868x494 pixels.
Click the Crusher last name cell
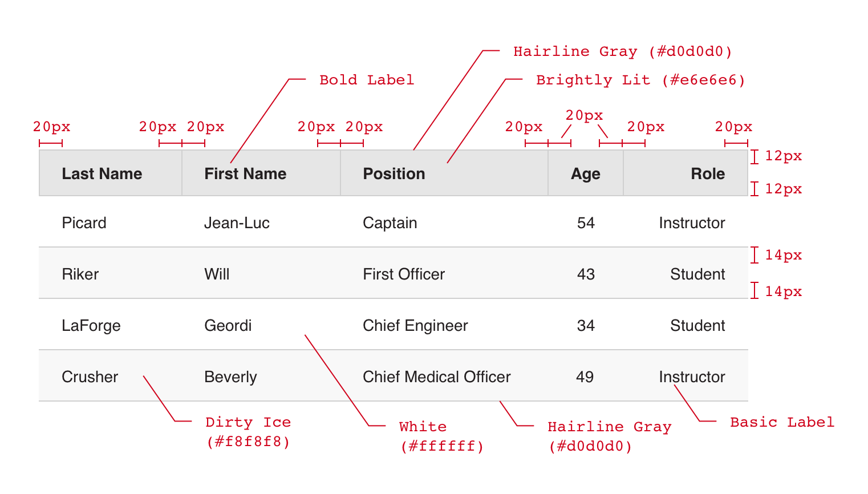(x=90, y=376)
